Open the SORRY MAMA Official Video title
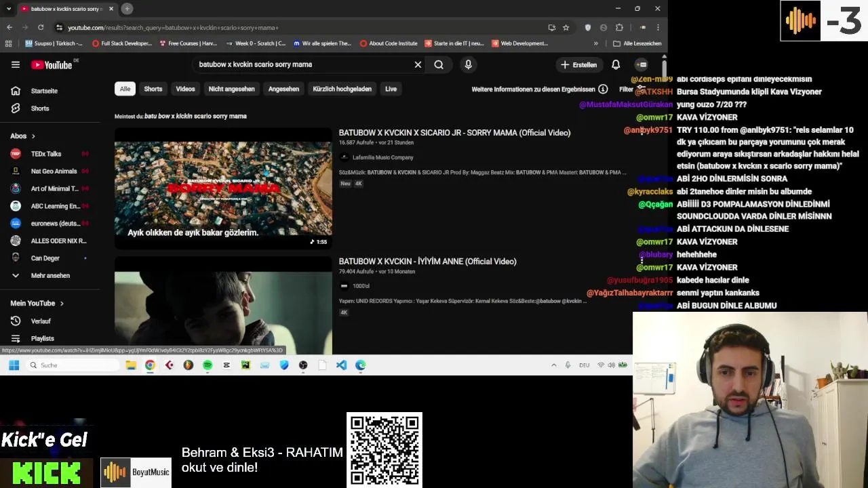 tap(454, 133)
